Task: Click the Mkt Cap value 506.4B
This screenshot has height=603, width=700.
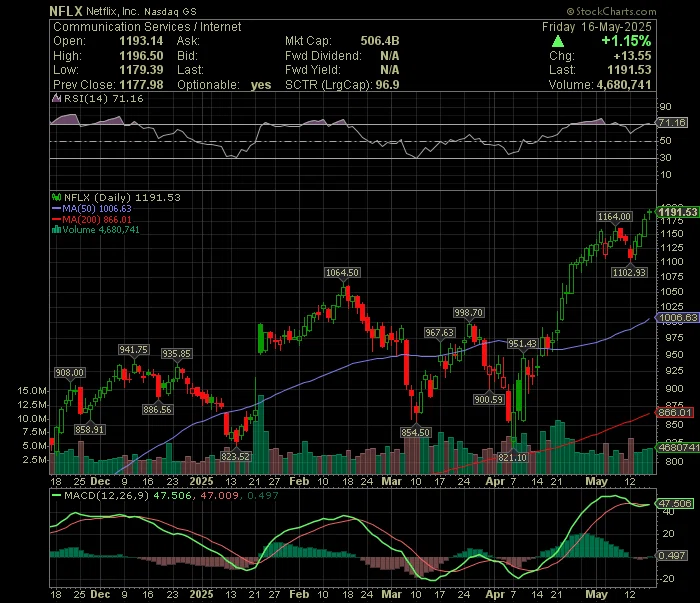Action: point(380,41)
